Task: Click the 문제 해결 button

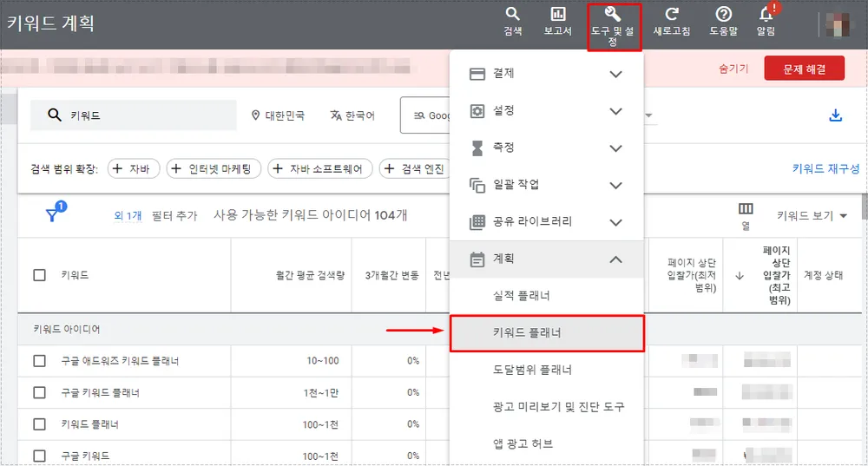Action: click(804, 69)
